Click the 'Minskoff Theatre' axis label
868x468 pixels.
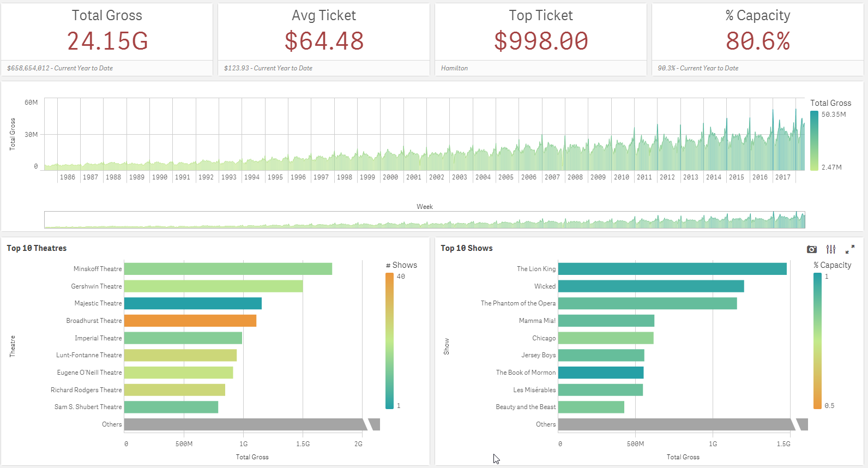pos(98,269)
